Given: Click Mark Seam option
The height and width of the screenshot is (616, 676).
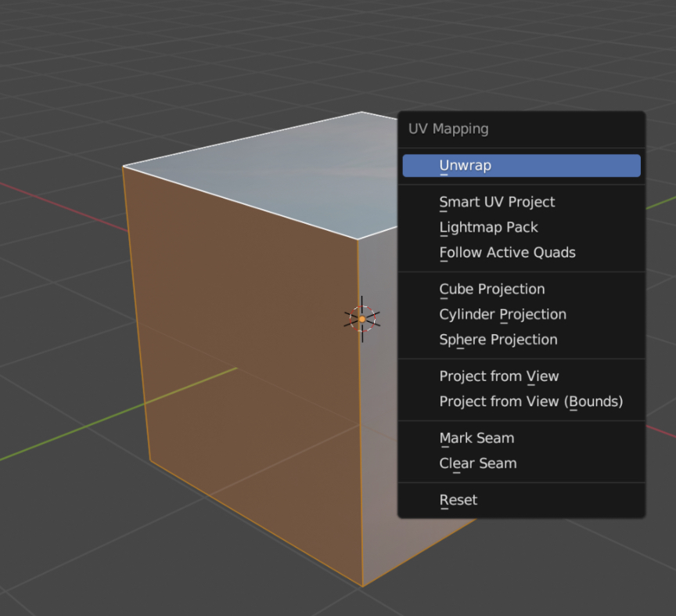Looking at the screenshot, I should pyautogui.click(x=476, y=438).
